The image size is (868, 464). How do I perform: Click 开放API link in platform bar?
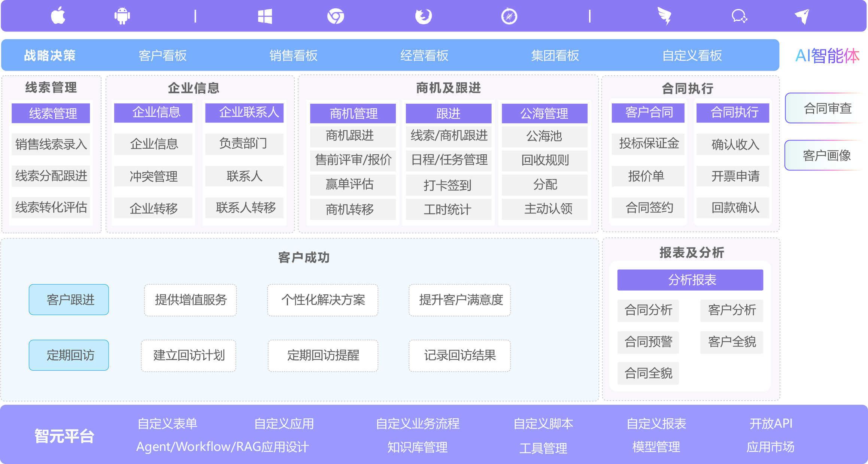[x=771, y=423]
